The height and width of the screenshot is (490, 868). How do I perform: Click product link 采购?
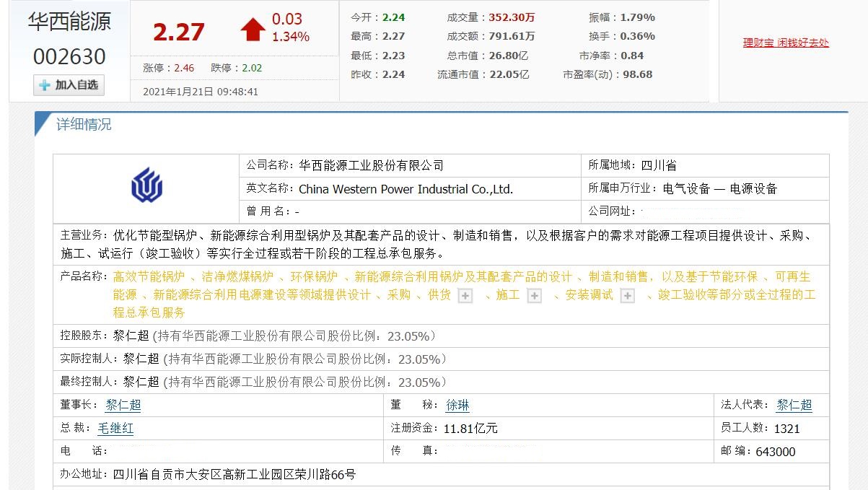(399, 294)
